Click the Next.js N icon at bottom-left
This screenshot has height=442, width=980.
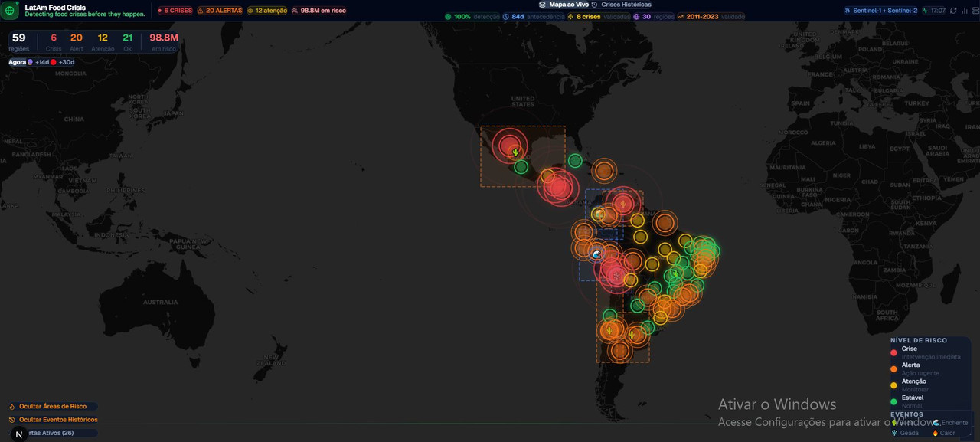pos(19,434)
